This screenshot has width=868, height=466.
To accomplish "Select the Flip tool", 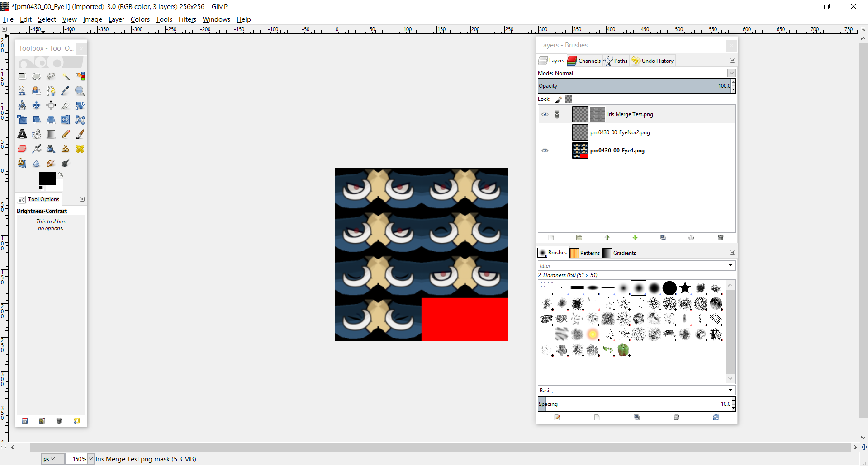I will (x=66, y=120).
